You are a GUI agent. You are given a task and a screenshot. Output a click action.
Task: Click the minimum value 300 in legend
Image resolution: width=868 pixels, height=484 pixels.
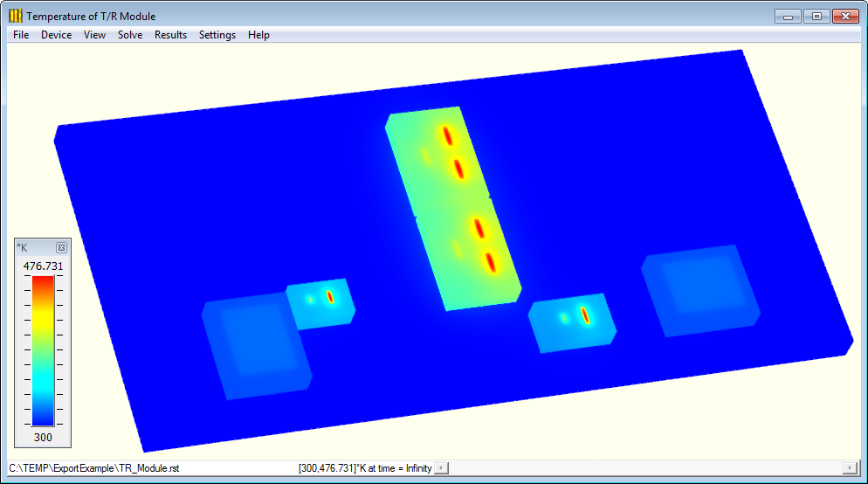(x=43, y=438)
